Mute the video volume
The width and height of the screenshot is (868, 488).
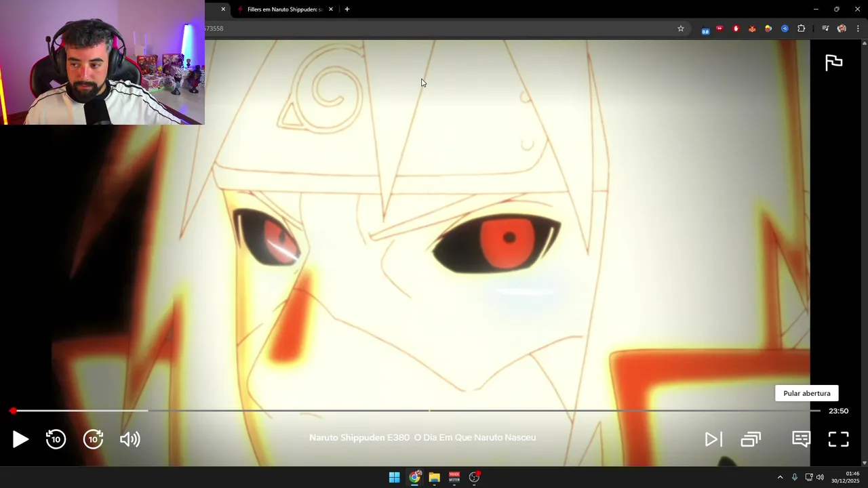130,439
